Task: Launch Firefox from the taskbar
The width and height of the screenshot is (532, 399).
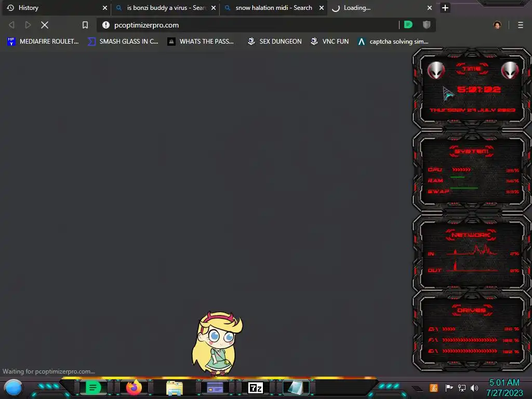Action: coord(134,388)
